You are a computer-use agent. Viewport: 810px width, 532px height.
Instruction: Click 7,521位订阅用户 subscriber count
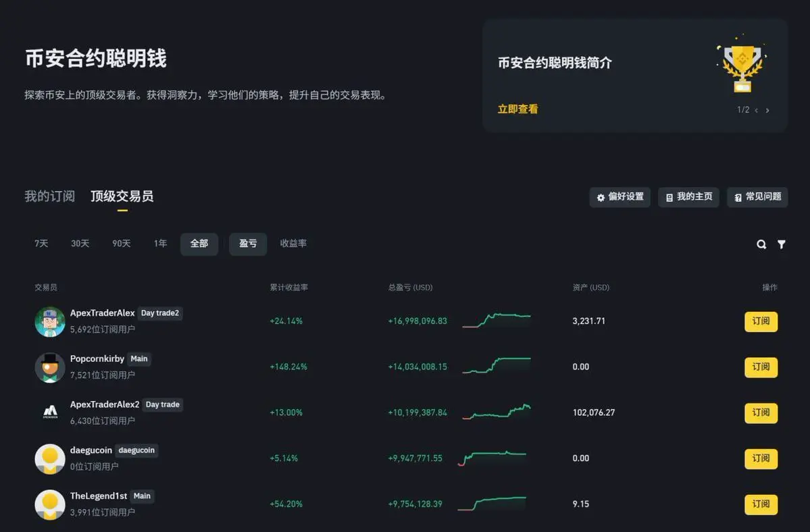[102, 375]
